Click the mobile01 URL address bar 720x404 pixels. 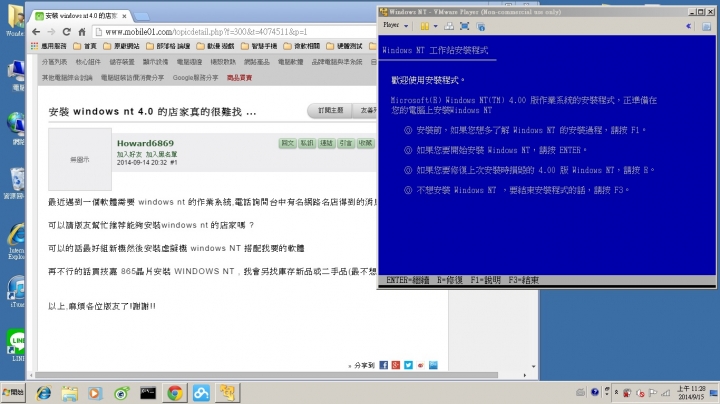tap(234, 32)
